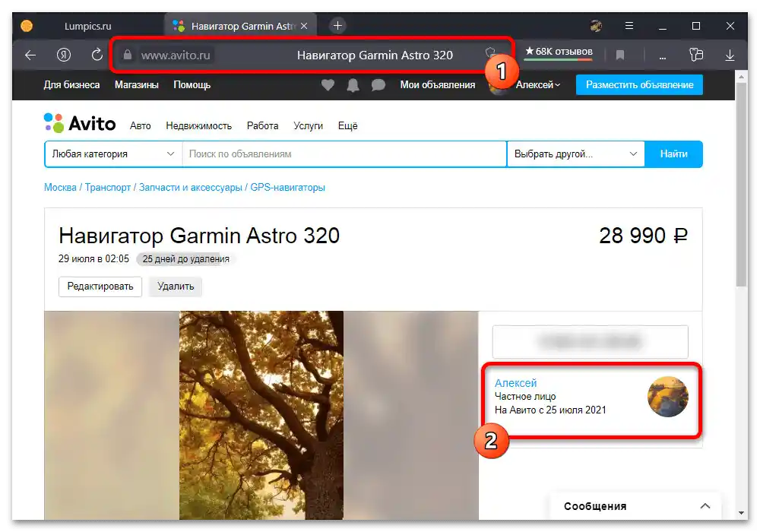Open the downloads arrow icon
Image resolution: width=760 pixels, height=532 pixels.
coord(730,55)
